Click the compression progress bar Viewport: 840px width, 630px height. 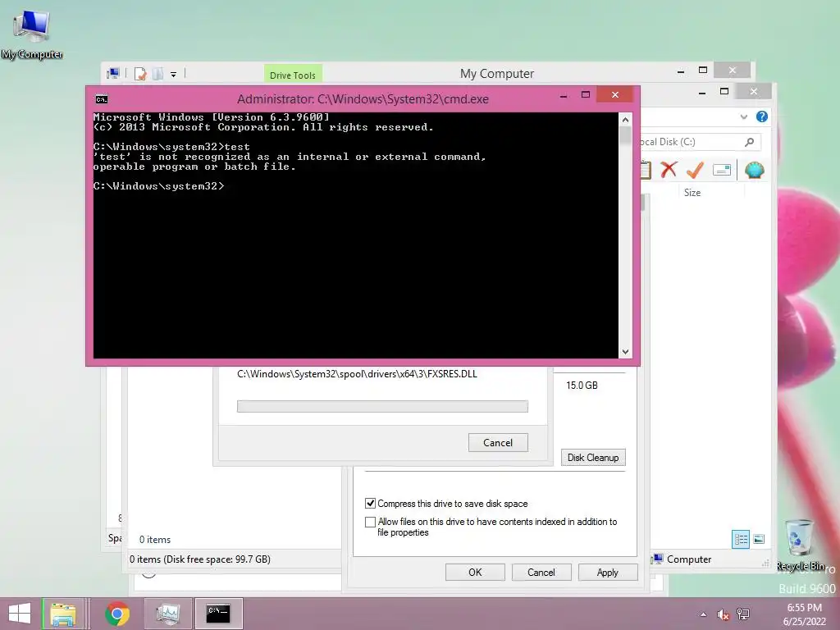(382, 407)
